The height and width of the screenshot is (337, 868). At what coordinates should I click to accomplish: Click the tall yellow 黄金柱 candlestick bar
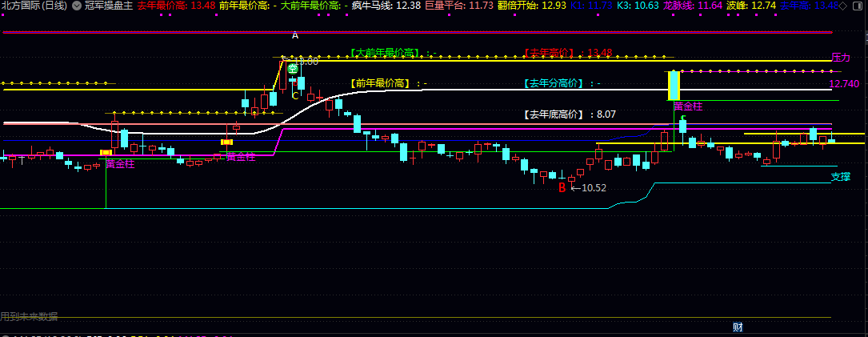point(674,86)
